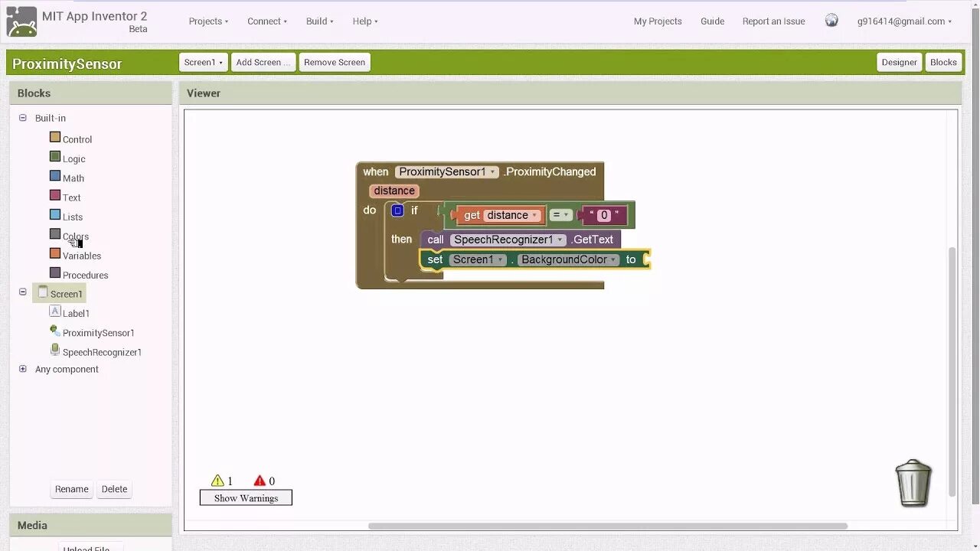Click the Add Screen button

pos(263,62)
